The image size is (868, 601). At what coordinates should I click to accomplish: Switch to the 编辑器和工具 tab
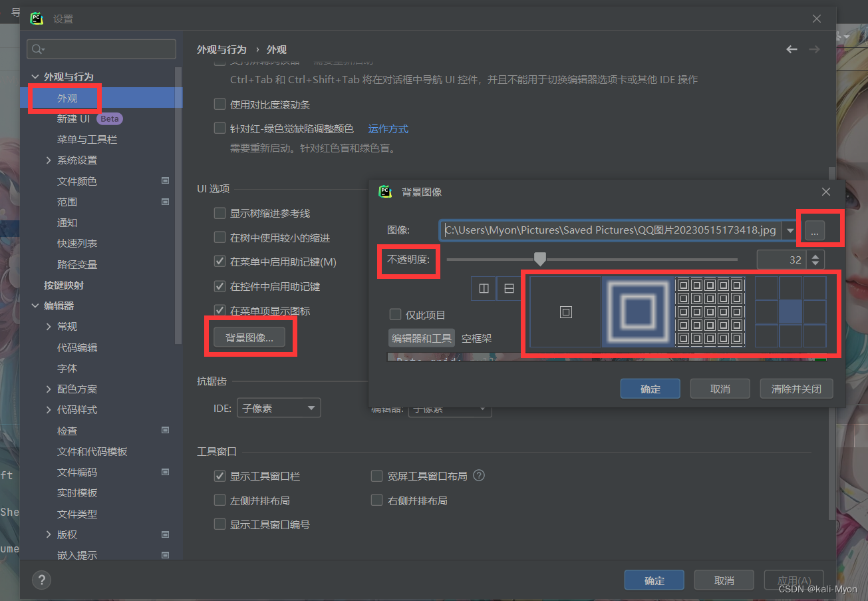point(422,338)
